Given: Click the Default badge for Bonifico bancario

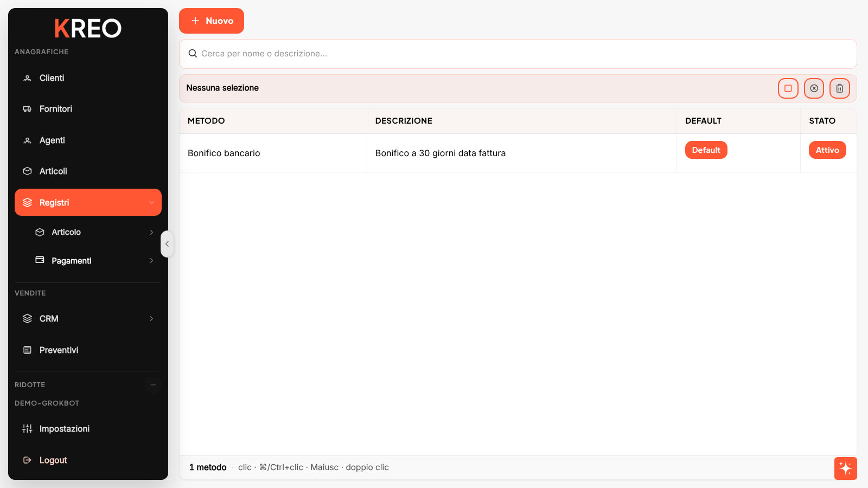Looking at the screenshot, I should pos(706,150).
